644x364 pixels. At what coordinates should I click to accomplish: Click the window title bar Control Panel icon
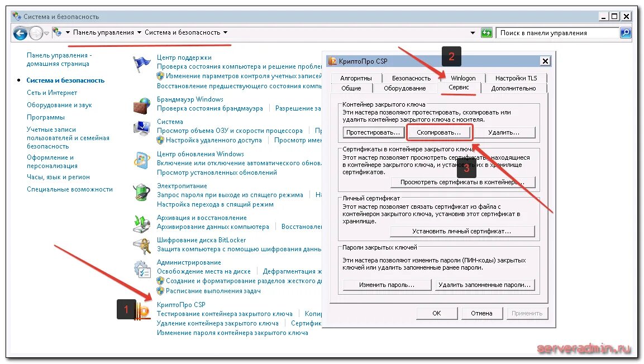17,16
